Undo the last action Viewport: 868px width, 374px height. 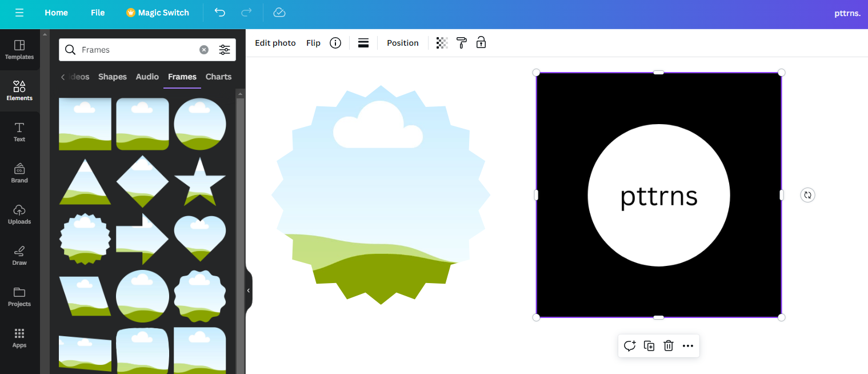[x=220, y=13]
